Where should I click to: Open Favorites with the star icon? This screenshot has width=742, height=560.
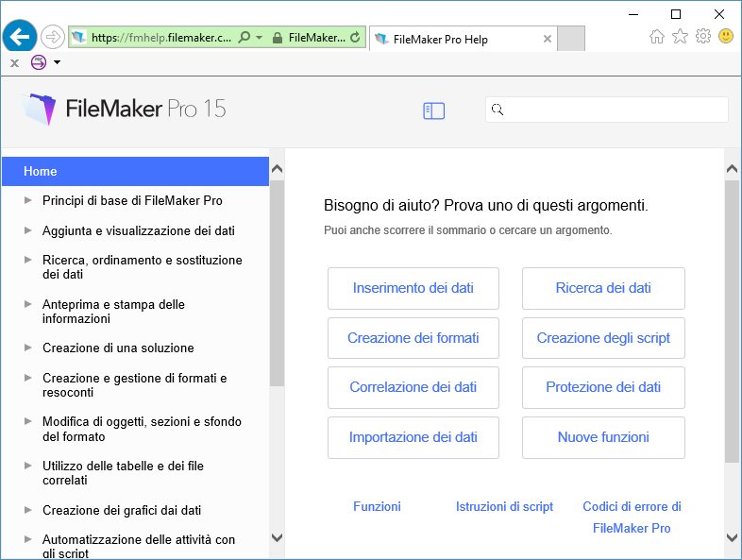pos(680,37)
